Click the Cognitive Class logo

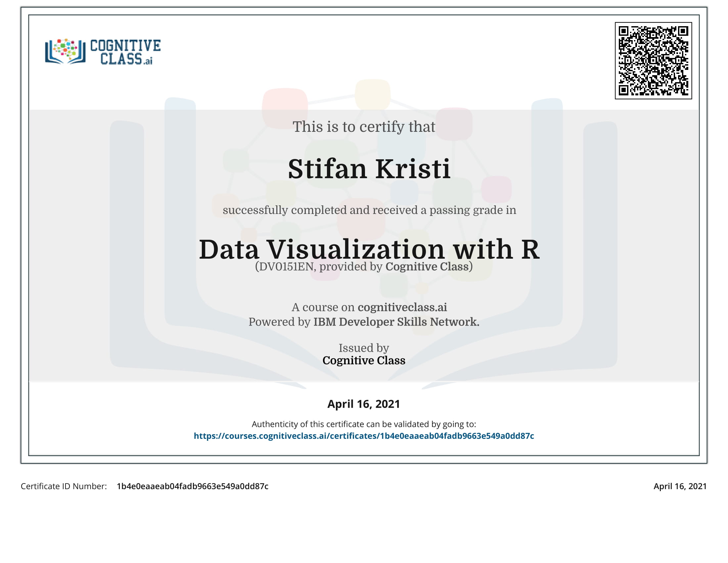(103, 51)
